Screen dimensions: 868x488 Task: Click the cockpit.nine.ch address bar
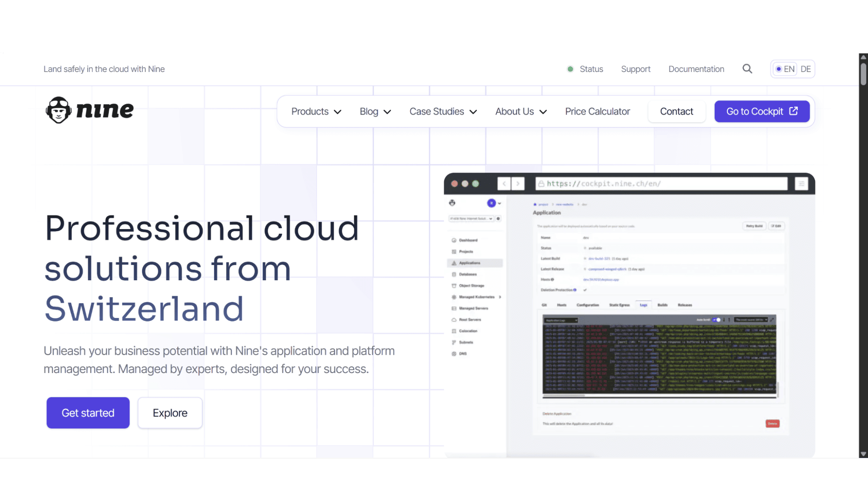(x=661, y=183)
